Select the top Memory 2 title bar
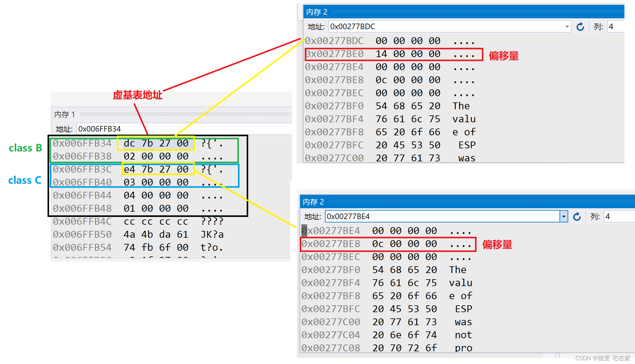 (464, 12)
